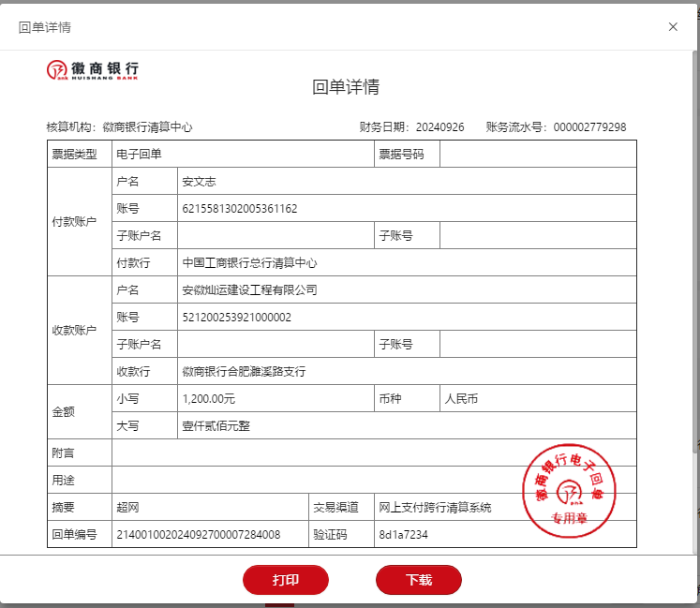Click the verification code 8d1a7234
This screenshot has width=700, height=608.
coord(403,535)
